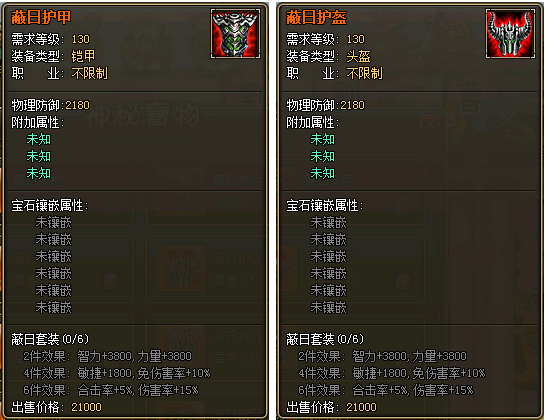Click 2件效果 set bonus line on armor

(x=107, y=356)
